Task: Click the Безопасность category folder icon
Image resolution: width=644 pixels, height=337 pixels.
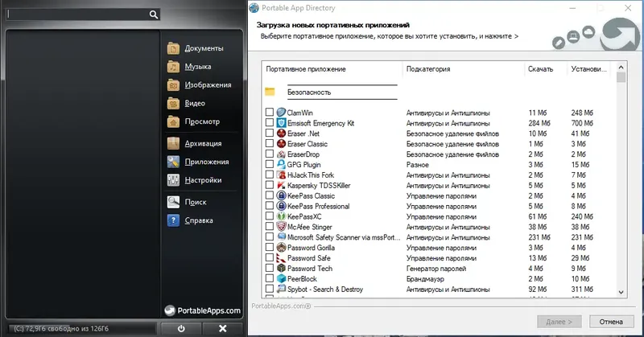Action: point(270,92)
